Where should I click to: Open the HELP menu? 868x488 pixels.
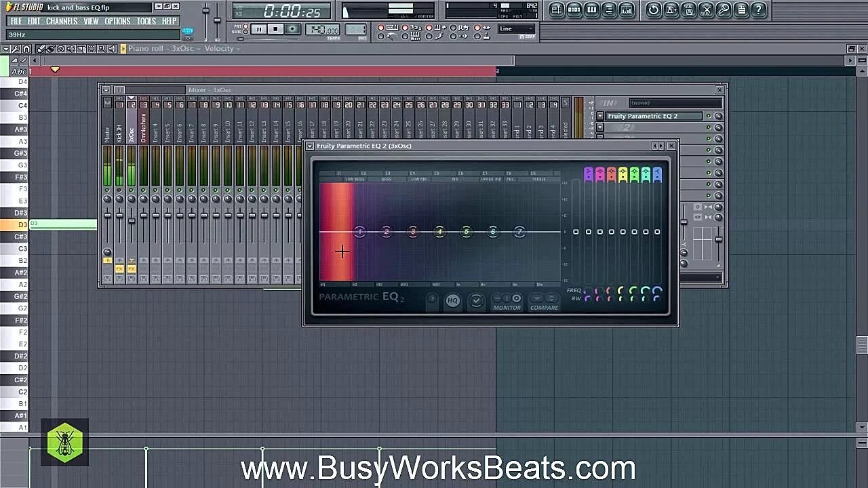[170, 21]
